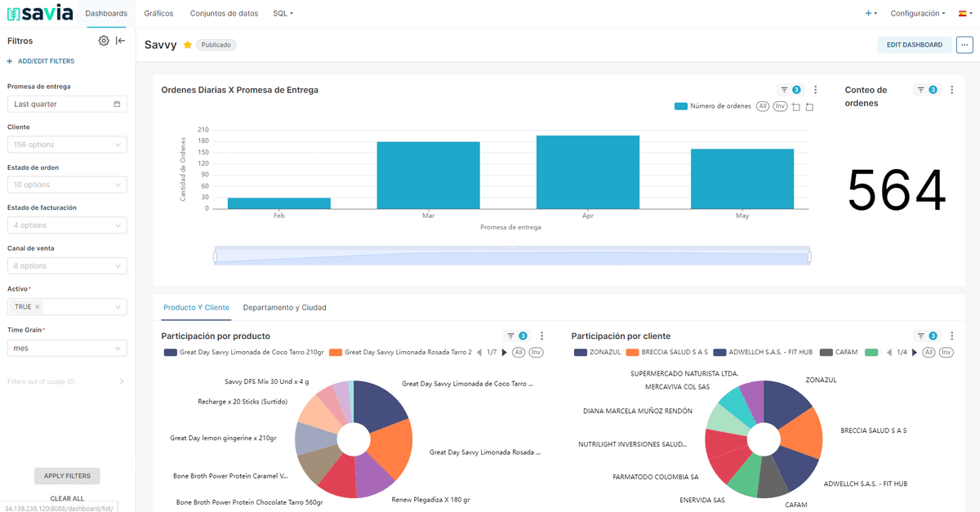980x512 pixels.
Task: Switch to Departamento y Ciudad tab
Action: tap(284, 308)
